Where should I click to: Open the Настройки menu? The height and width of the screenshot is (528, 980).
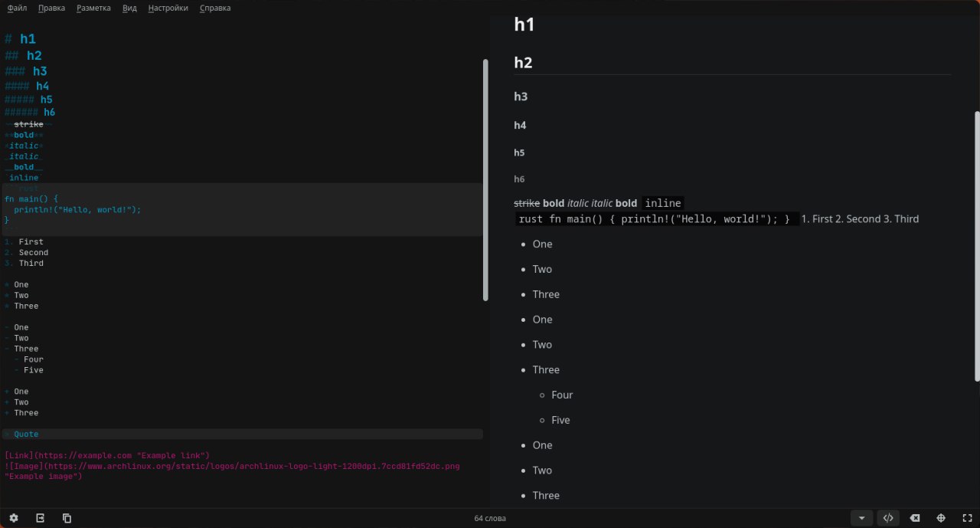[x=168, y=8]
